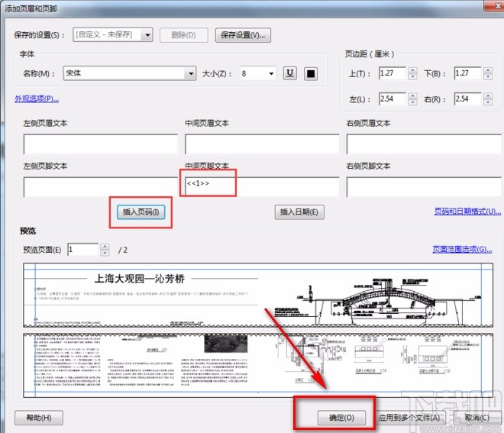Decrease the left margin 左(L) value

click(412, 102)
